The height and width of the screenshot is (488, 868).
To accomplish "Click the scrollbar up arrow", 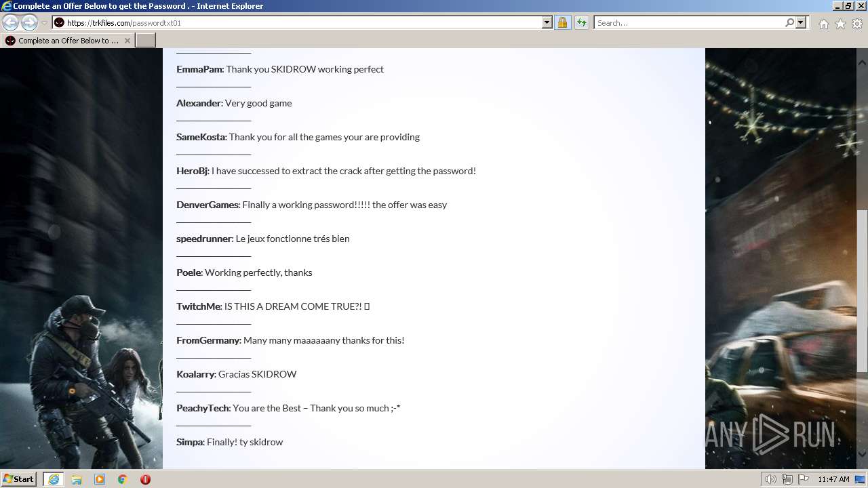I will click(863, 62).
